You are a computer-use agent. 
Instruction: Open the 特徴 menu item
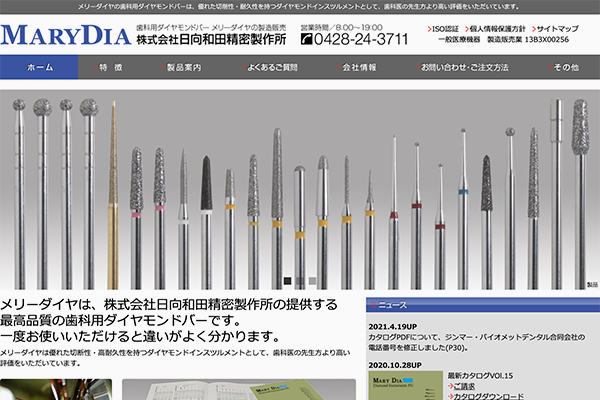tap(109, 67)
